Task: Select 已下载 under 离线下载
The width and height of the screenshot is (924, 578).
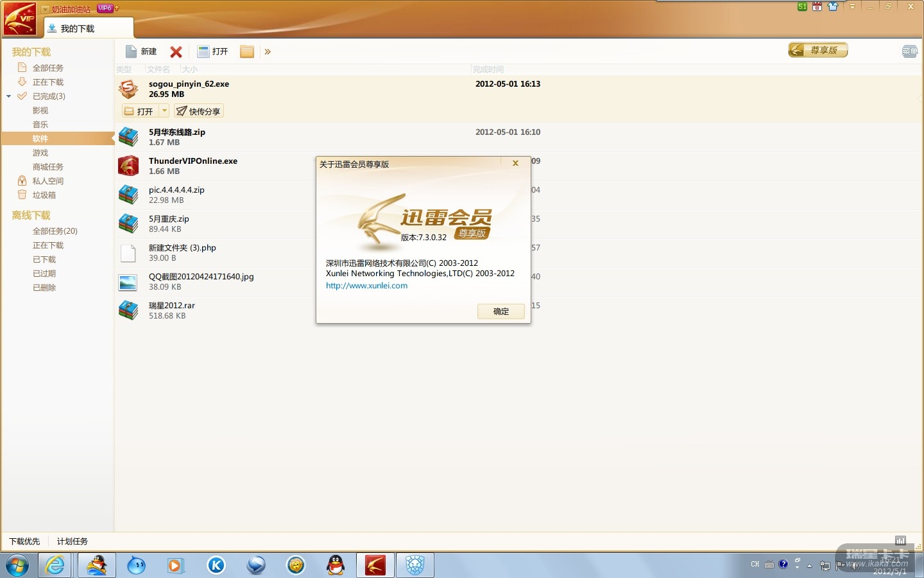Action: (x=44, y=259)
